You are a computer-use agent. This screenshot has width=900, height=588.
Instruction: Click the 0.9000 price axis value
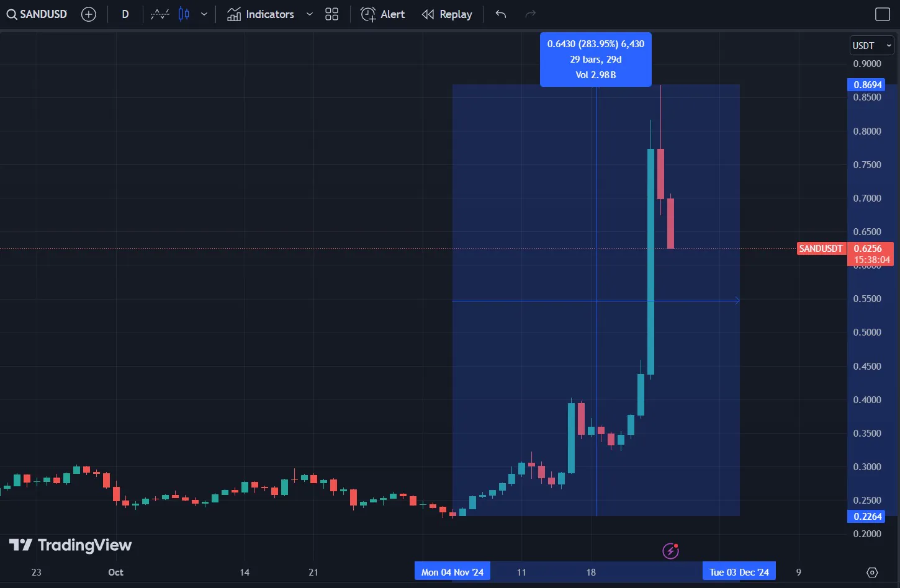point(867,63)
